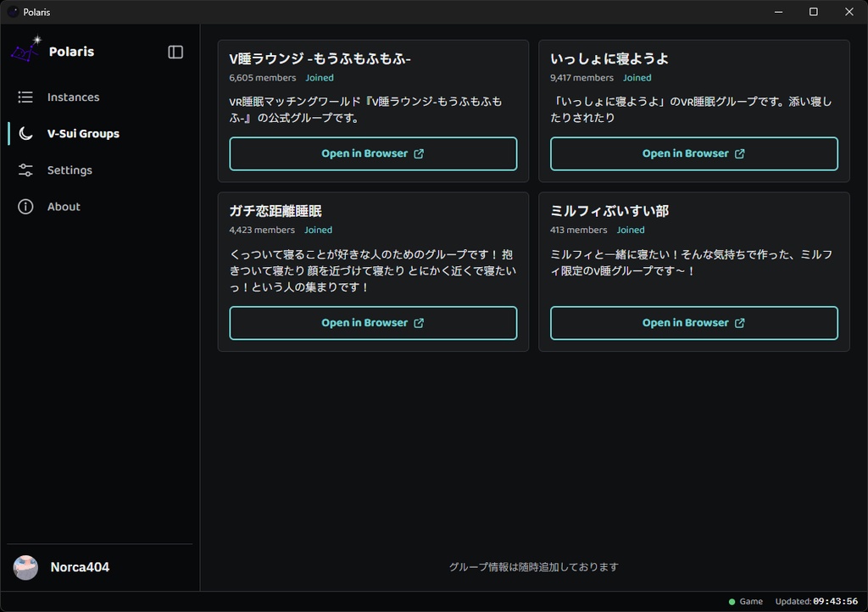The width and height of the screenshot is (868, 612).
Task: Click external link icon on ミルフィぶいすい部 button
Action: (x=739, y=323)
